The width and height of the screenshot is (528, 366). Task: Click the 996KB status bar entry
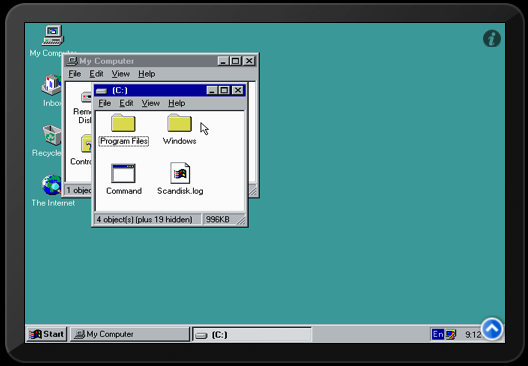[218, 220]
